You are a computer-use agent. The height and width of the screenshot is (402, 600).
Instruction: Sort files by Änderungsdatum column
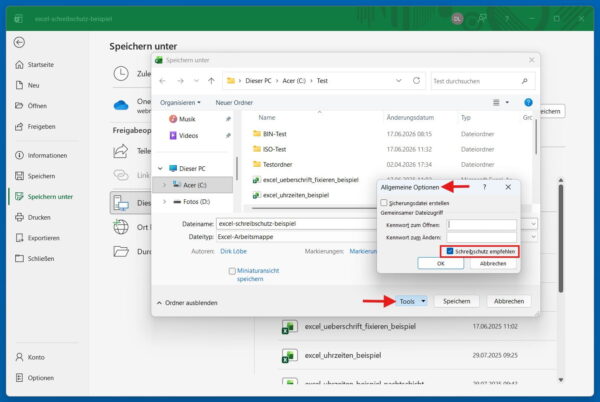410,117
